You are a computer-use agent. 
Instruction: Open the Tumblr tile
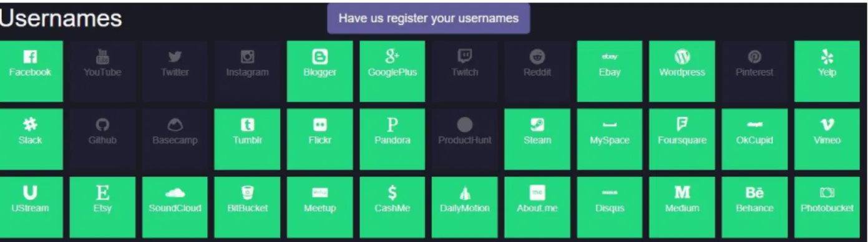tap(247, 139)
